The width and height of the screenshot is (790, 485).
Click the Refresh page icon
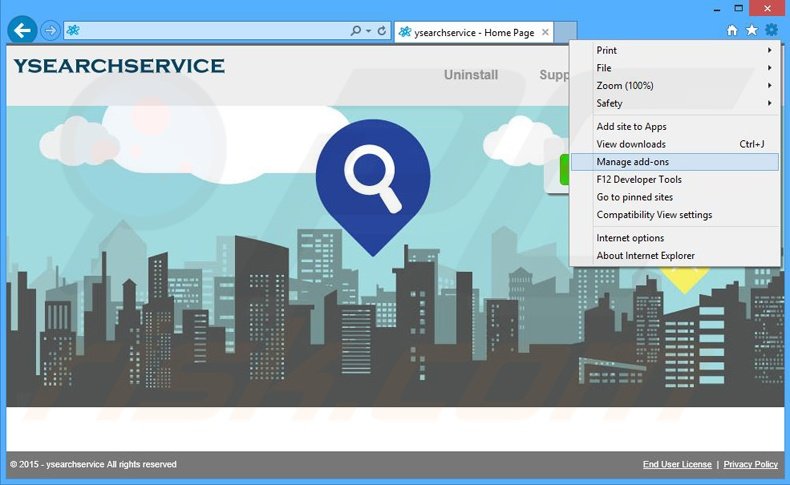(x=382, y=31)
